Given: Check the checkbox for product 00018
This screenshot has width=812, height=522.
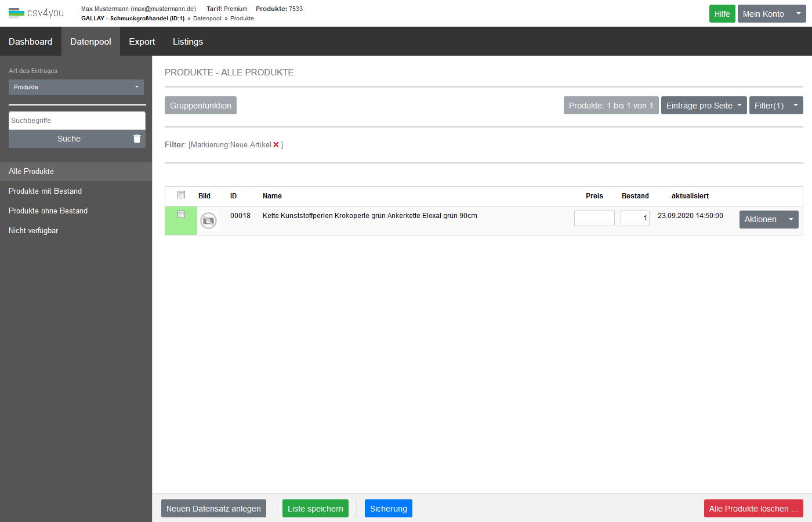Looking at the screenshot, I should tap(181, 215).
